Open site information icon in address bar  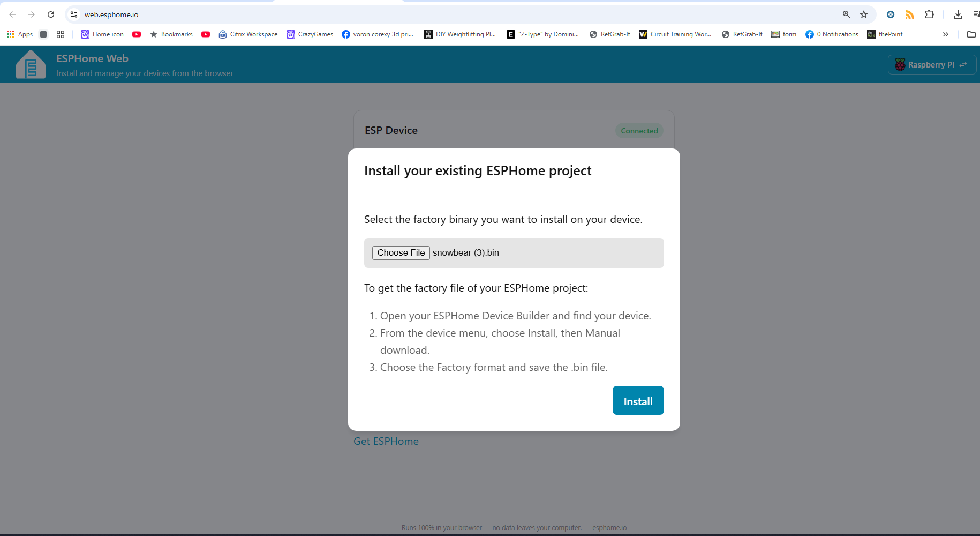pyautogui.click(x=74, y=14)
